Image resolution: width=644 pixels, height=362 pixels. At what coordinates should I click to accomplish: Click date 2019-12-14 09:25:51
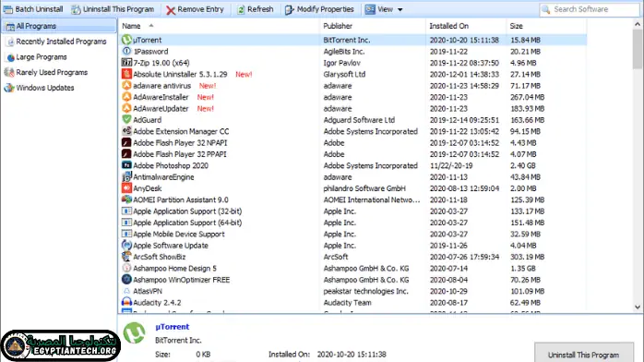click(x=464, y=120)
